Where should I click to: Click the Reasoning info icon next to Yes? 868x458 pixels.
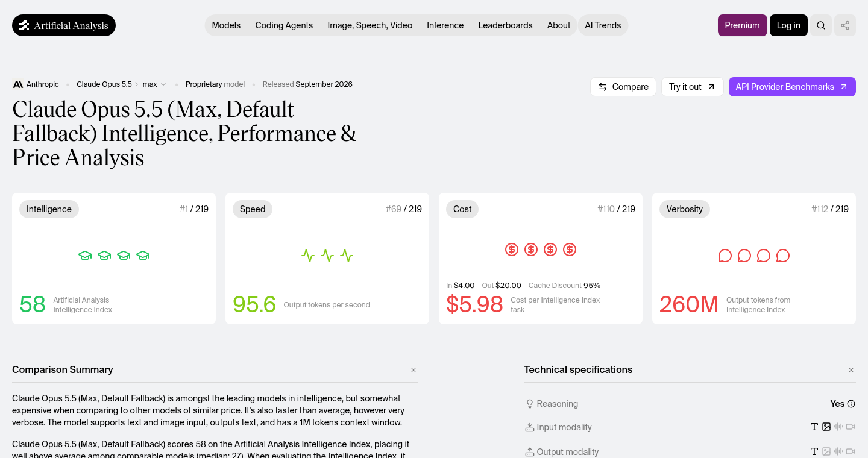851,404
